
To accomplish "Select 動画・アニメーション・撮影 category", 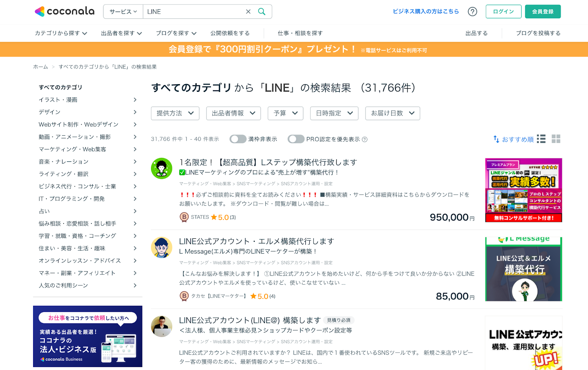I will point(88,137).
